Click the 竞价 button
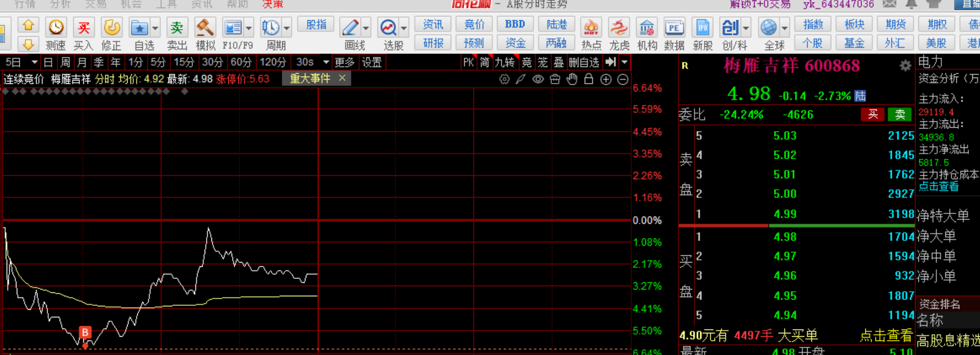The image size is (980, 355). click(474, 25)
